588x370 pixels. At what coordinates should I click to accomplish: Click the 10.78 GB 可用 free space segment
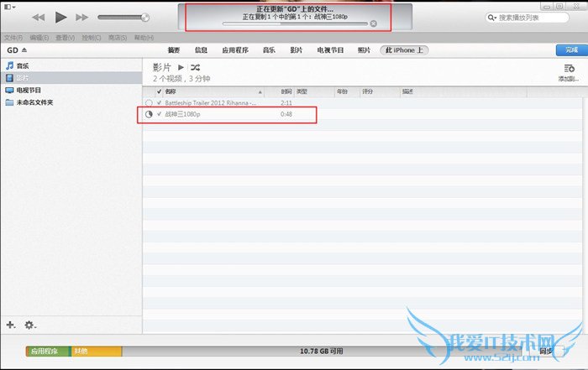tap(322, 352)
